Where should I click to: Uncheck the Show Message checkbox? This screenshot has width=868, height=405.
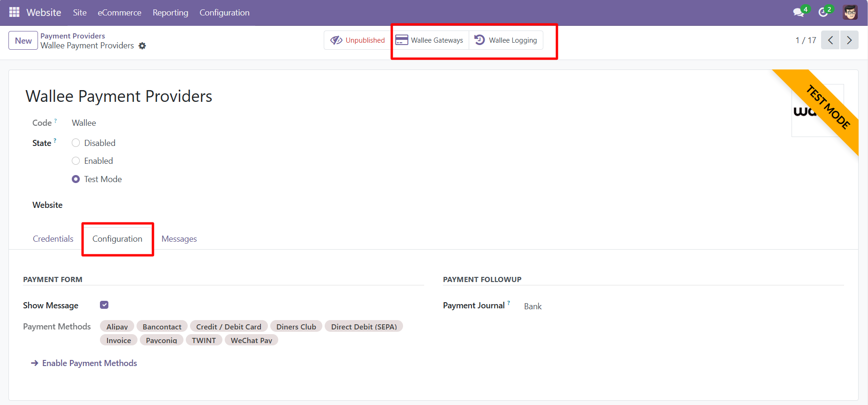[x=104, y=305]
